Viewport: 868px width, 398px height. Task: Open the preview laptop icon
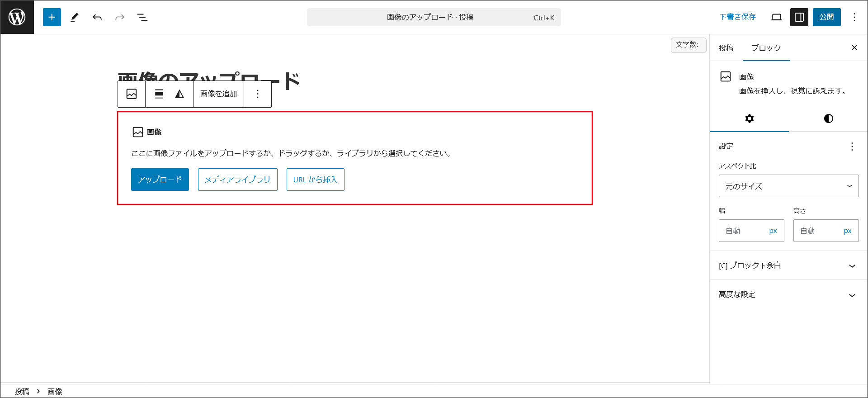pos(777,17)
